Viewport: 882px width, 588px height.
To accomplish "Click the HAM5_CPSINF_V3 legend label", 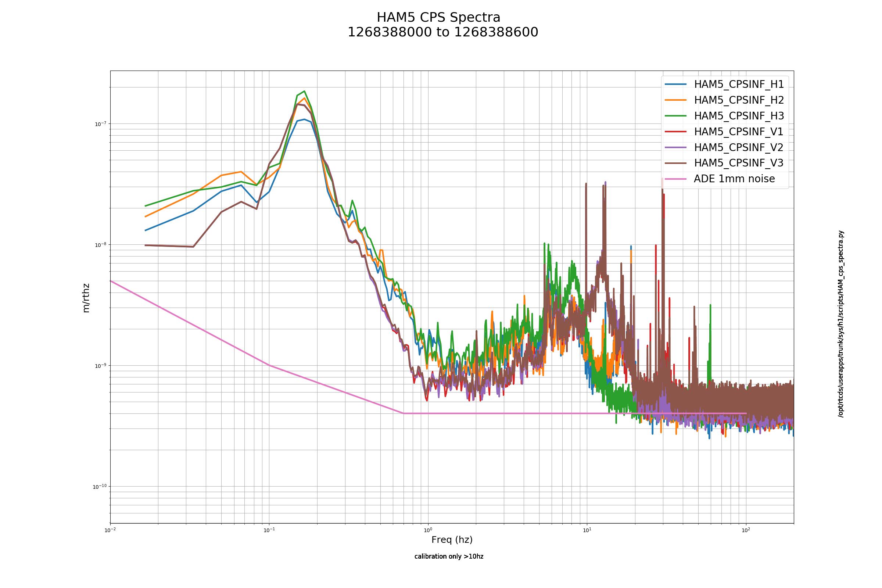I will click(x=738, y=163).
